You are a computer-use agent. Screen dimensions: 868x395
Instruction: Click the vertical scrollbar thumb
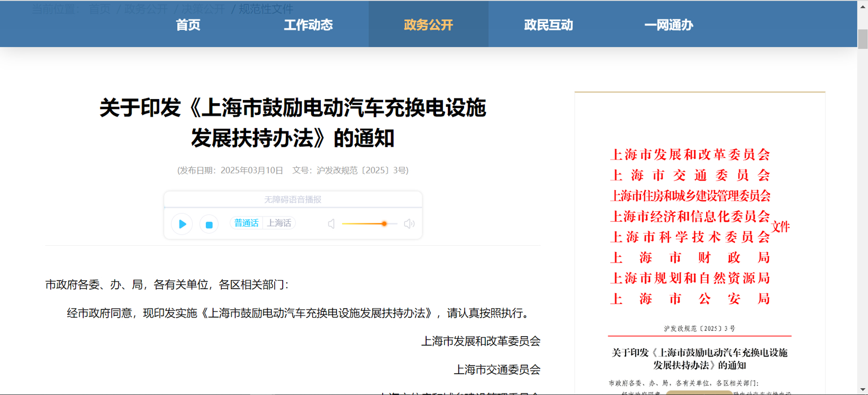[x=863, y=40]
